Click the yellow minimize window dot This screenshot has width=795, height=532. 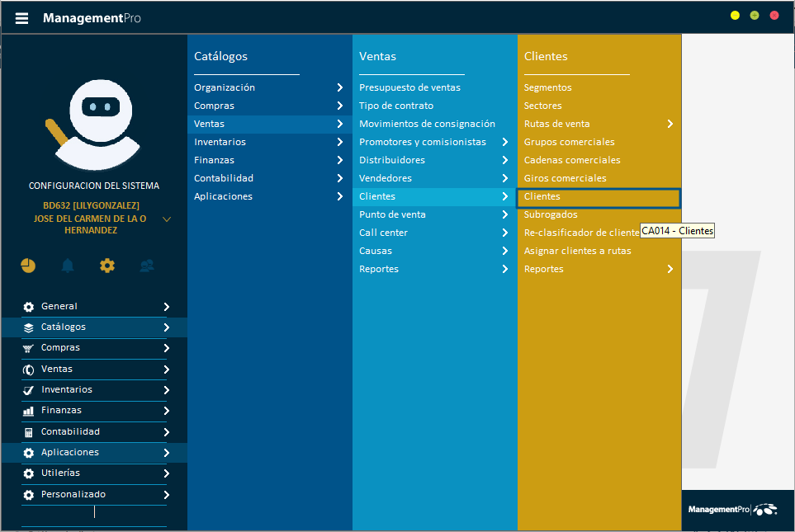point(735,15)
